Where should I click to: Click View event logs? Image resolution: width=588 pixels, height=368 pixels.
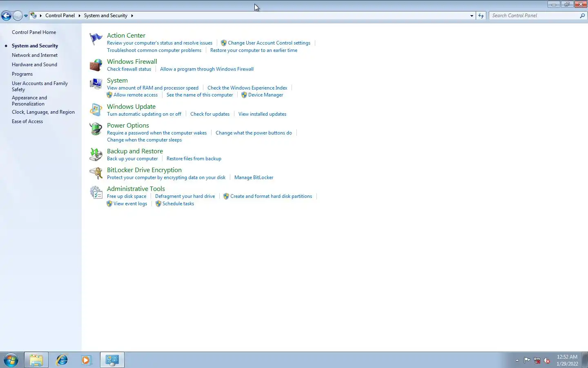pyautogui.click(x=130, y=204)
